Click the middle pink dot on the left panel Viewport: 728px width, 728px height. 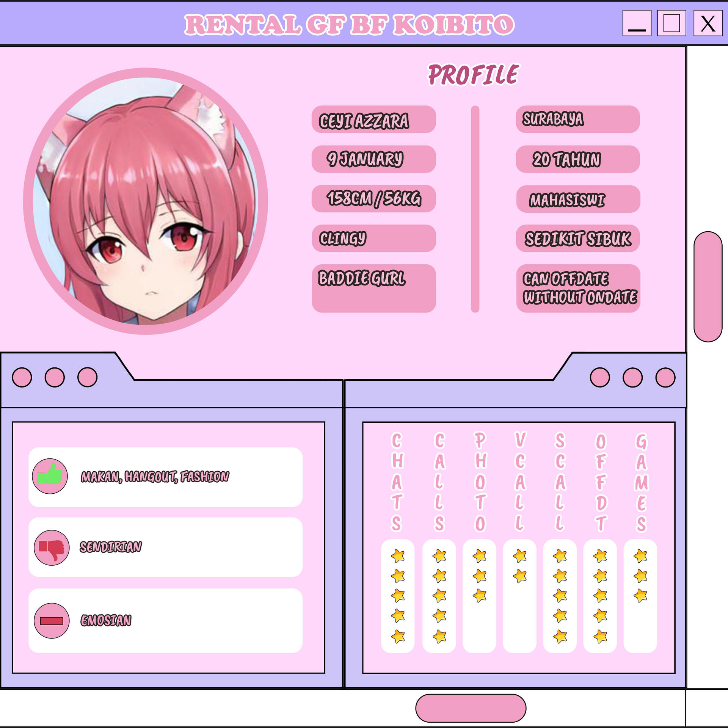point(55,377)
